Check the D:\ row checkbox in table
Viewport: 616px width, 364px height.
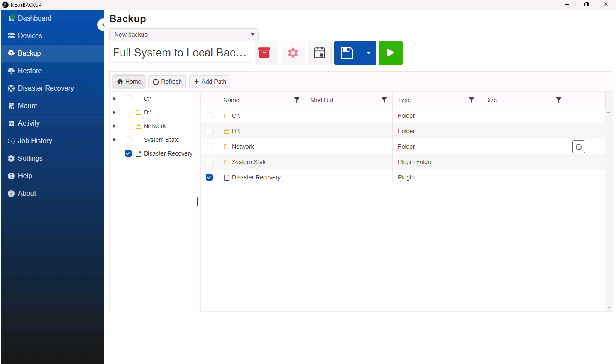point(209,131)
